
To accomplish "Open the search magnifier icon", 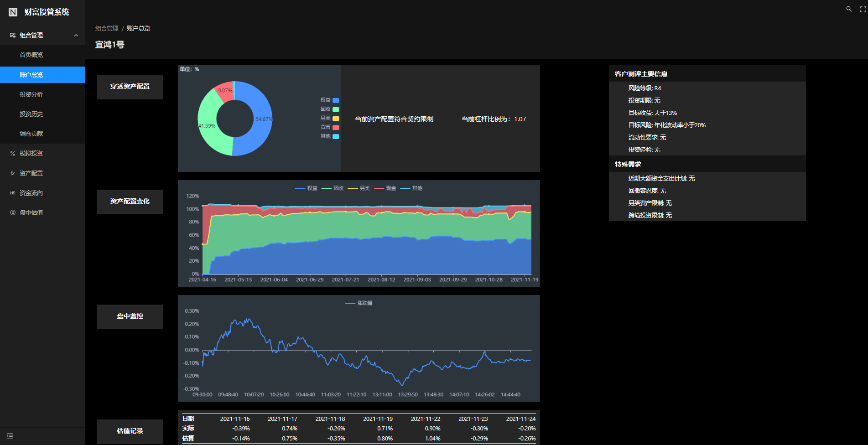I will pyautogui.click(x=849, y=9).
